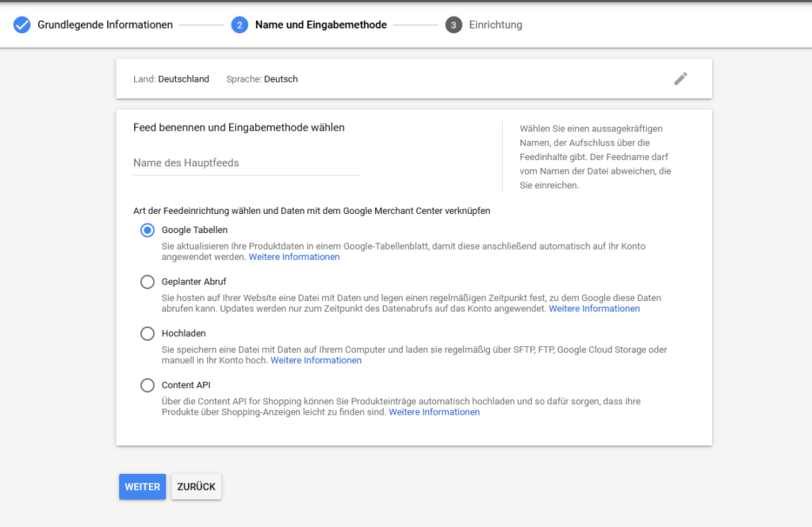Click the ZURÜCK button
The image size is (812, 527).
click(196, 487)
